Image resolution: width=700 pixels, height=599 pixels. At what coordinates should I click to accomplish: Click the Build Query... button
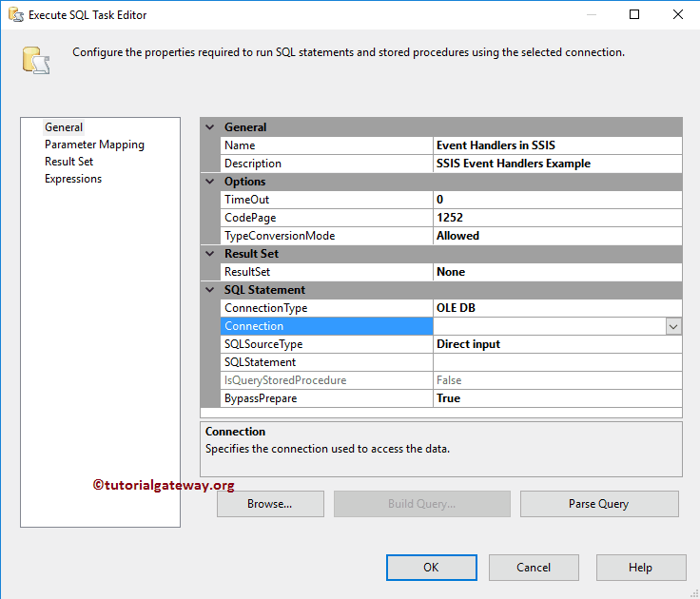pyautogui.click(x=422, y=504)
